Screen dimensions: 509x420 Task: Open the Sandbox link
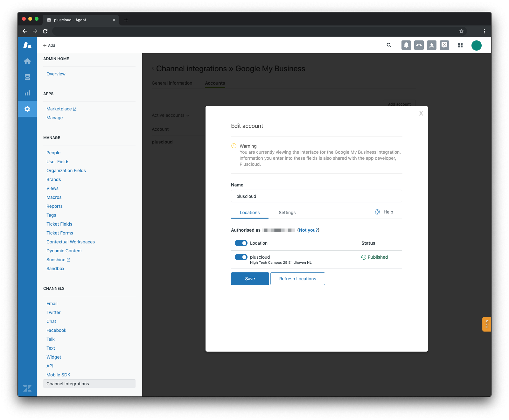pyautogui.click(x=55, y=269)
